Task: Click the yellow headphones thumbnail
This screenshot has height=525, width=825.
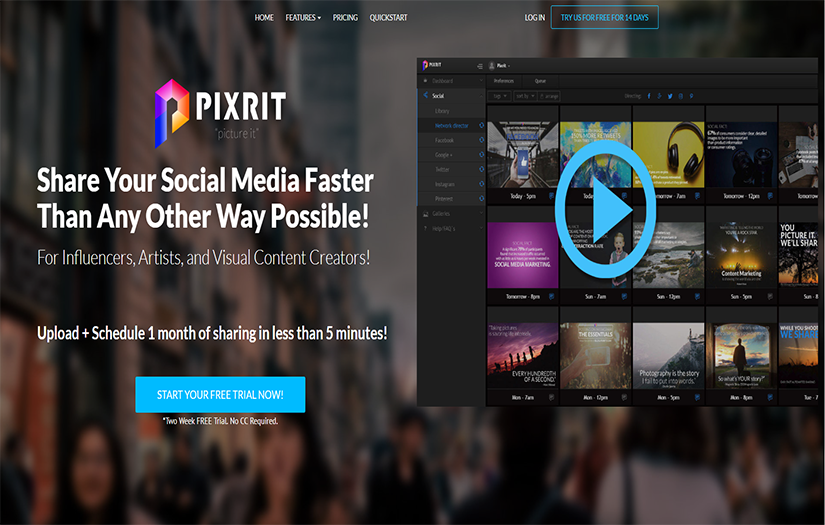Action: 668,155
